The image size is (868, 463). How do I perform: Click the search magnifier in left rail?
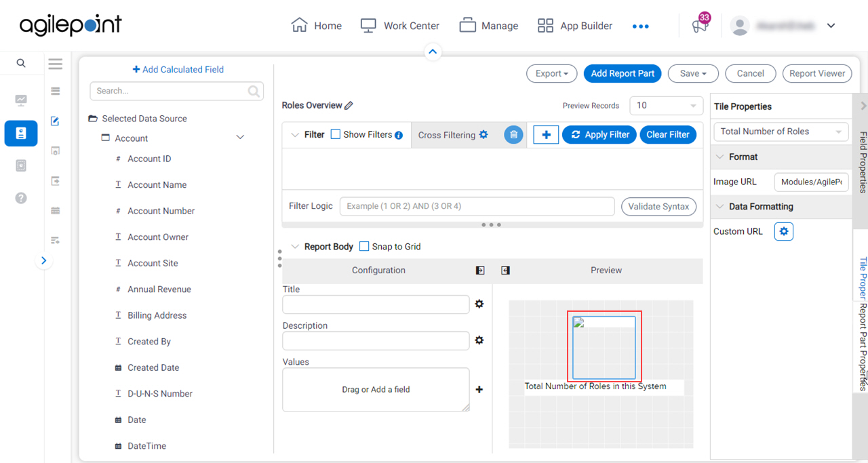pos(21,63)
